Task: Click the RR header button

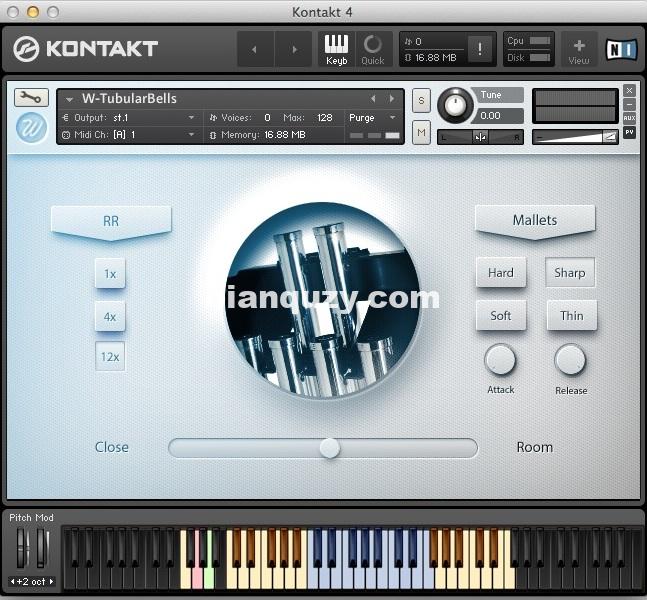Action: pyautogui.click(x=111, y=222)
